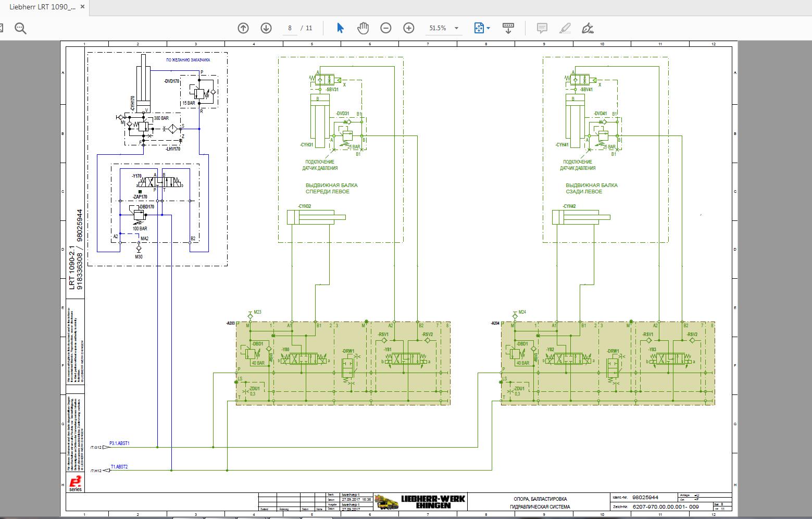Open the Fill & Sign tool
The height and width of the screenshot is (519, 812).
pyautogui.click(x=587, y=28)
